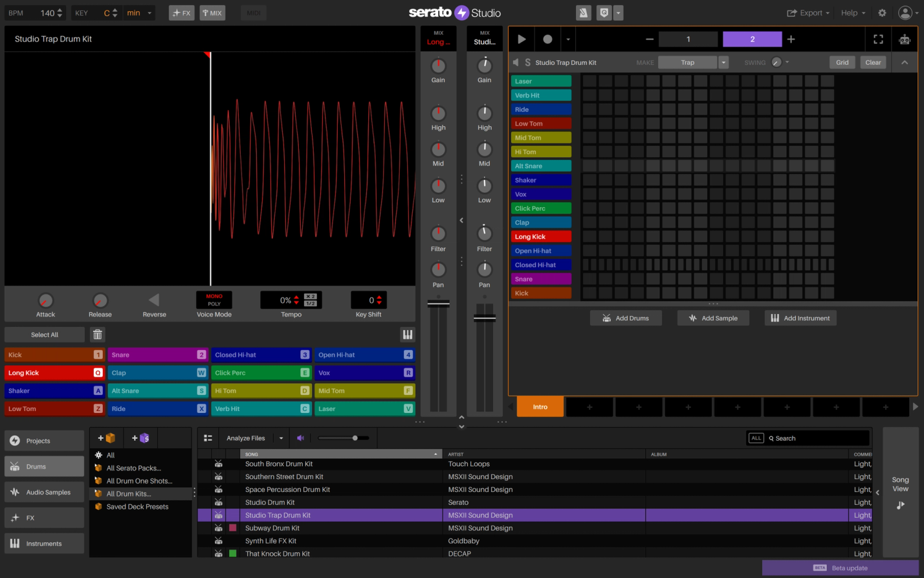Open the Instruments sidebar panel
924x578 pixels.
point(44,543)
